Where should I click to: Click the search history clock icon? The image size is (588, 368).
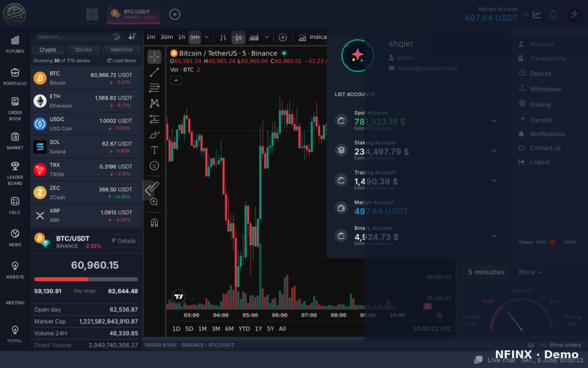click(116, 36)
